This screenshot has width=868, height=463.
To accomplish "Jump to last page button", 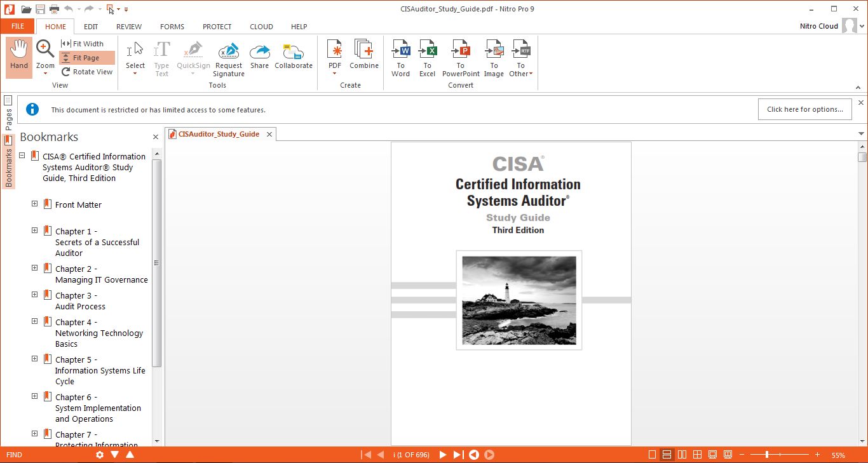I will 458,455.
